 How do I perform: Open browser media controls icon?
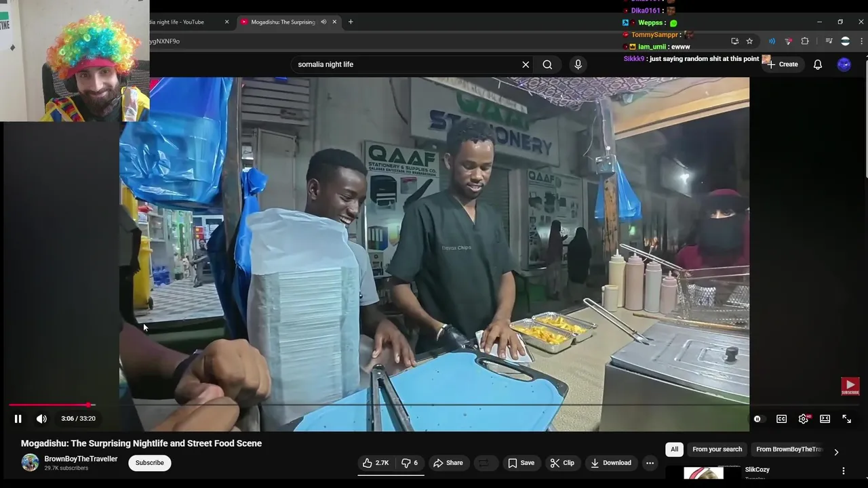point(829,41)
